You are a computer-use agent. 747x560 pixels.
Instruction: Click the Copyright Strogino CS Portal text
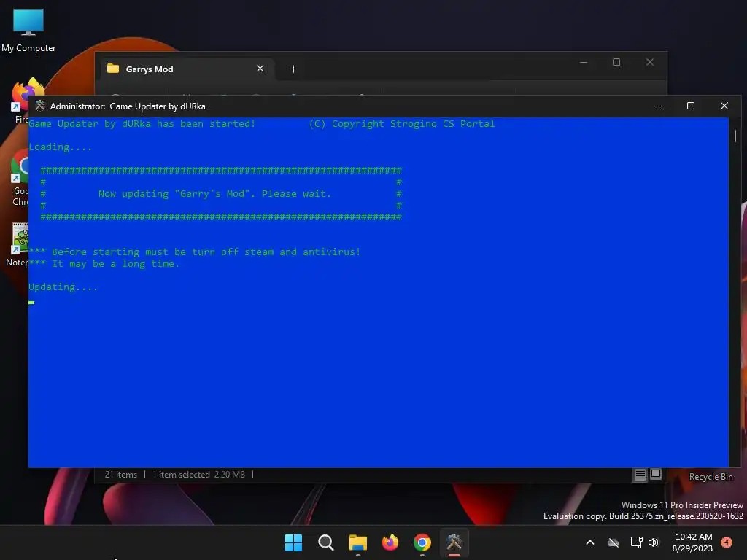pos(402,124)
